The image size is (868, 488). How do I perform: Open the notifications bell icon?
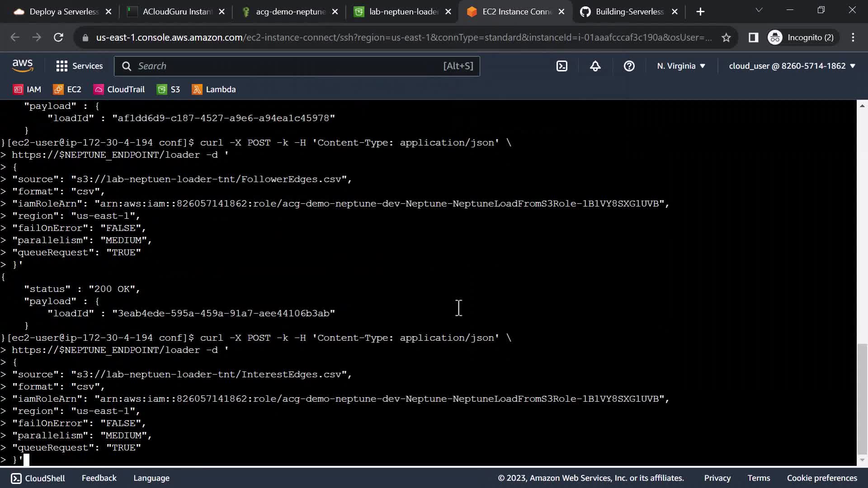coord(595,66)
